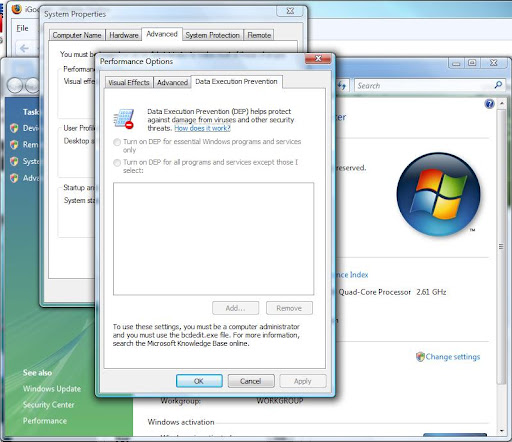Click the Windows Vista logo

coord(438,194)
